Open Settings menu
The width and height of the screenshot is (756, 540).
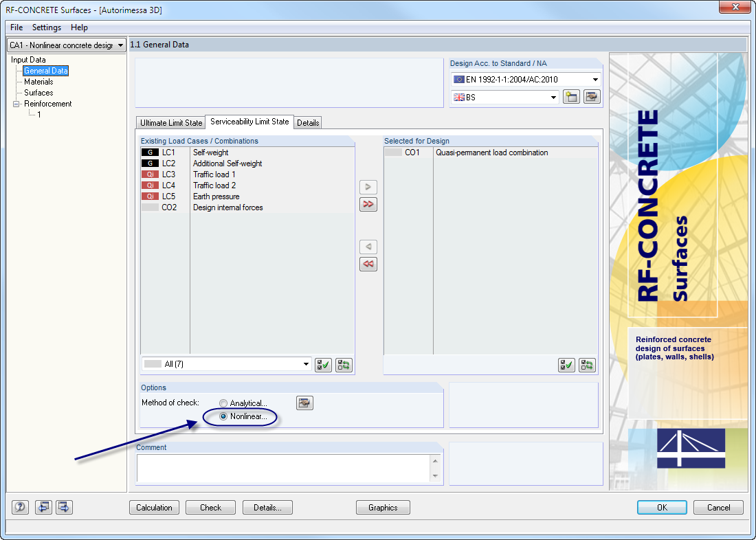(x=47, y=27)
